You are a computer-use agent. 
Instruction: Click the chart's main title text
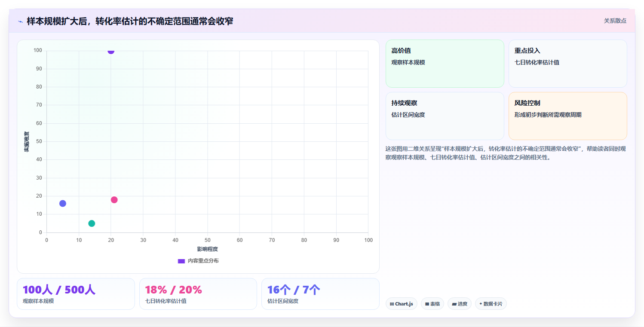(130, 21)
